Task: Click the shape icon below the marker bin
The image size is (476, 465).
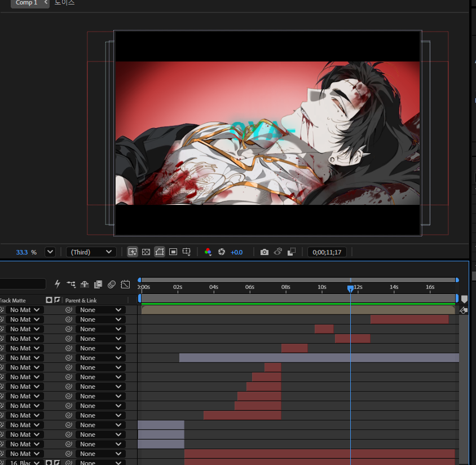Action: click(464, 310)
